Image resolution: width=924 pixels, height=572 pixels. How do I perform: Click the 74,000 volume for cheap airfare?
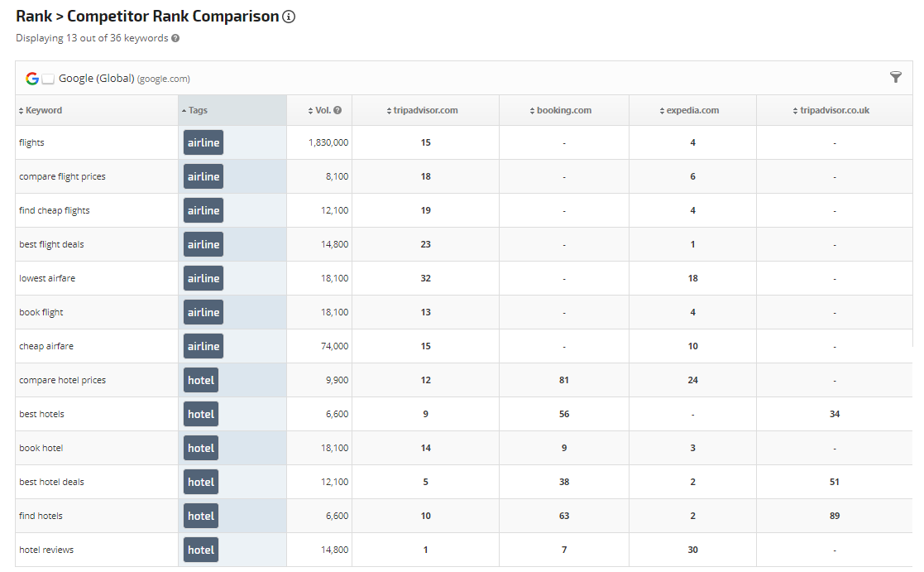335,346
